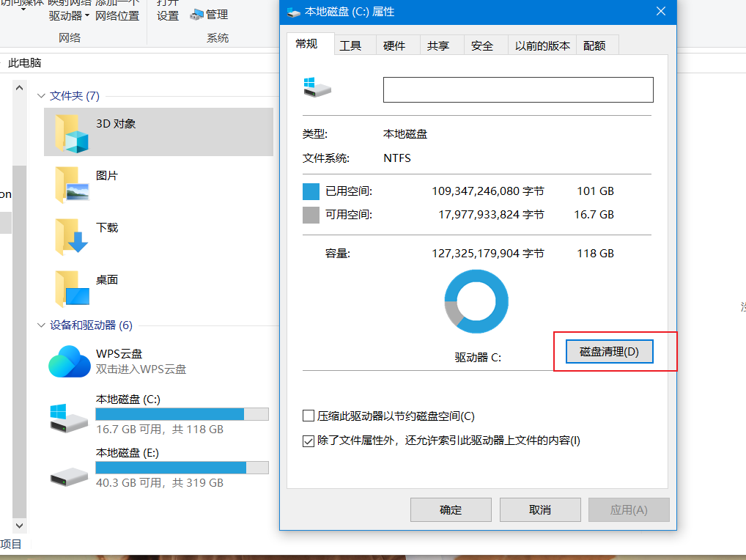Click the 图片 folder name
Screen dimensions: 746x560
106,176
